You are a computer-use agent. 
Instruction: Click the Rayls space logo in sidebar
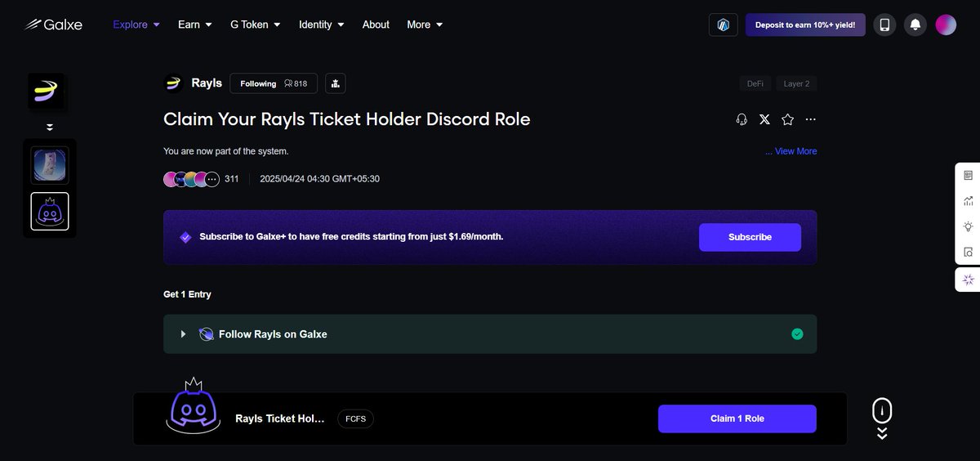46,92
